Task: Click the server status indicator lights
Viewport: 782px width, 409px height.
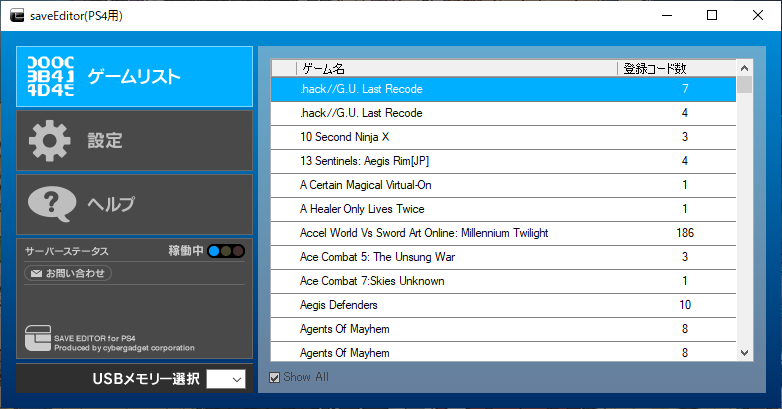Action: [226, 251]
